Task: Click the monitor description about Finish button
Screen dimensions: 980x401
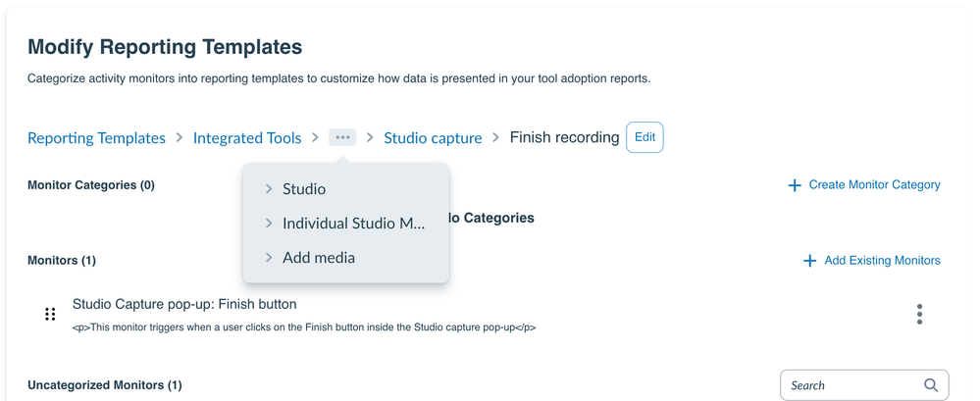Action: pyautogui.click(x=304, y=327)
